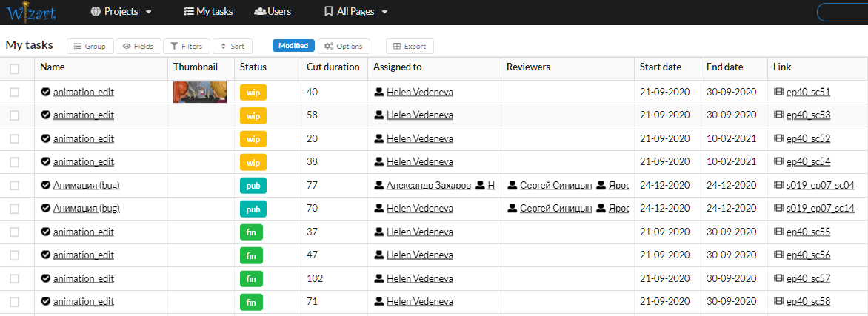This screenshot has width=868, height=316.
Task: Click the globe icon beside Projects
Action: (96, 12)
